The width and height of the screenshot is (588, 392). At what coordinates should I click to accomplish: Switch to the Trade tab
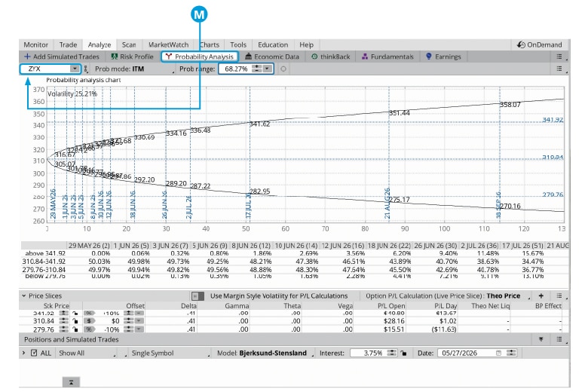[68, 44]
